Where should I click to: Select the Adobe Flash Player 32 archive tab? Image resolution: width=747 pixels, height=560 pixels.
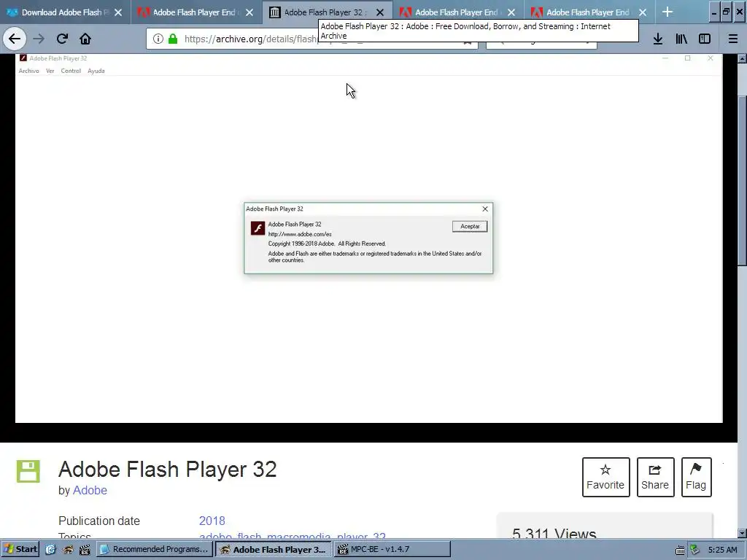(x=328, y=12)
